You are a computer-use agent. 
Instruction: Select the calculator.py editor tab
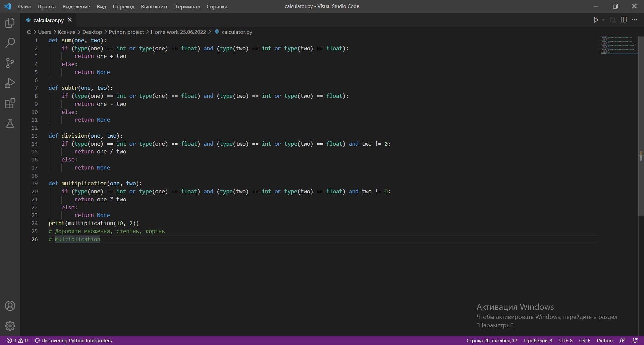[x=48, y=20]
